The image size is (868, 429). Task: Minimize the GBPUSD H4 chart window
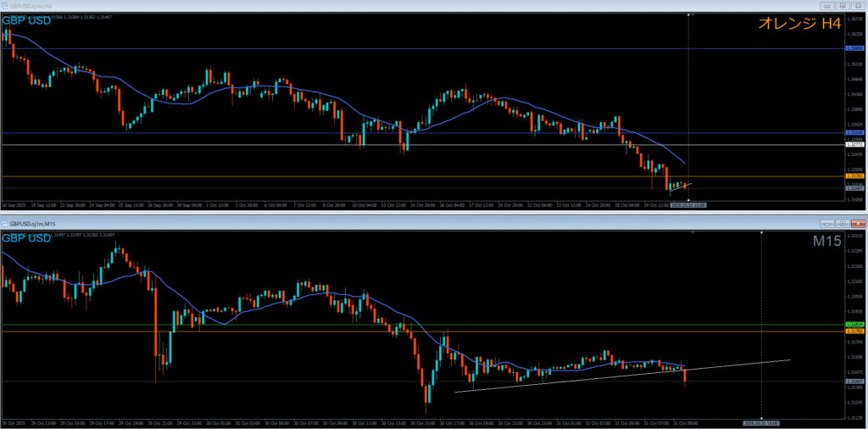(827, 4)
